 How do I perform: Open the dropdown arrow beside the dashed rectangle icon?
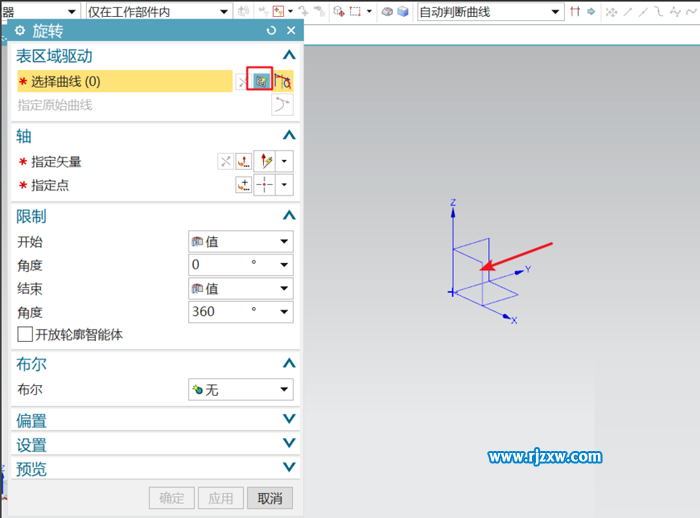[x=369, y=11]
